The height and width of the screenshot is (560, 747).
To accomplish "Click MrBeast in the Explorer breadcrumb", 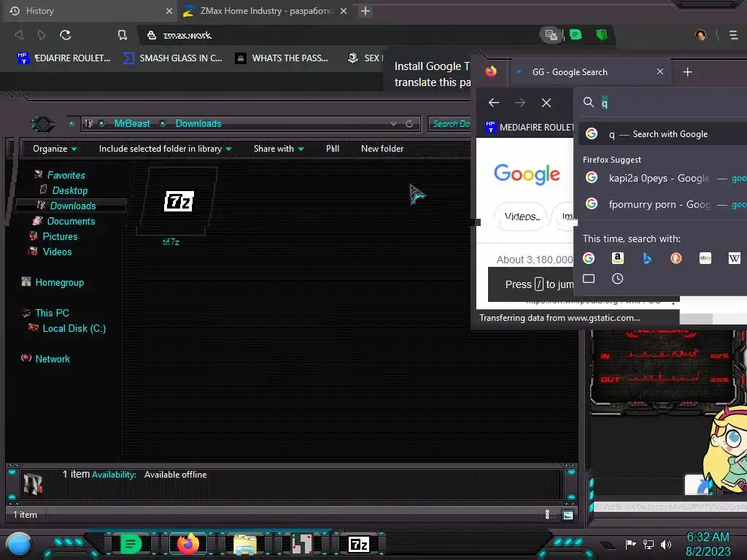I will coord(132,123).
